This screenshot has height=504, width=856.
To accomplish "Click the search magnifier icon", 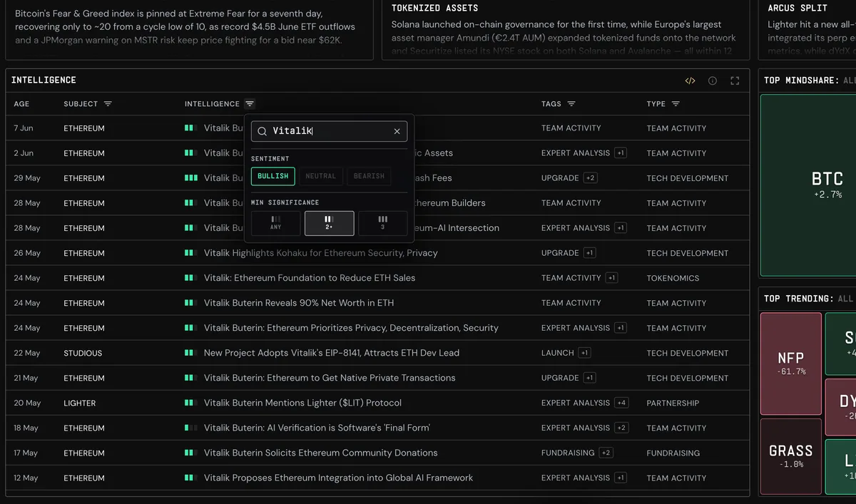I will pyautogui.click(x=262, y=131).
